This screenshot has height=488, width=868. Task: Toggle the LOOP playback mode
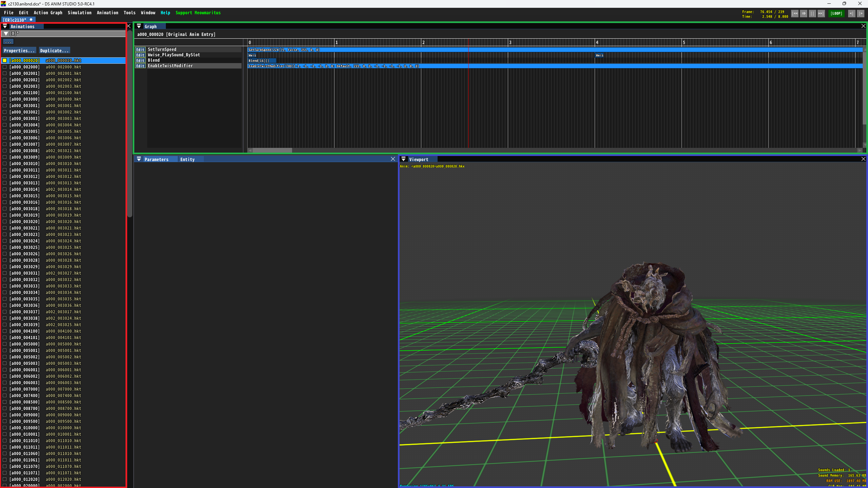(x=836, y=14)
